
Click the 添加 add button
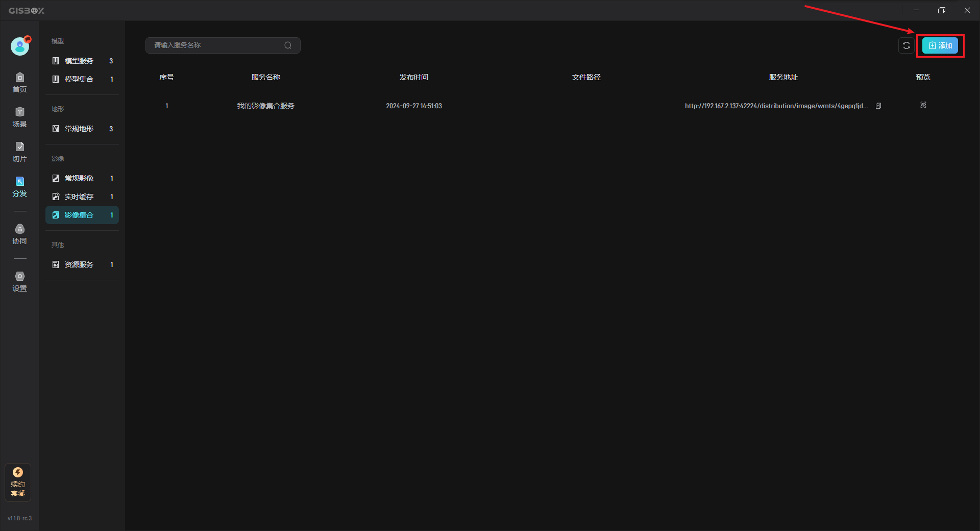point(940,45)
